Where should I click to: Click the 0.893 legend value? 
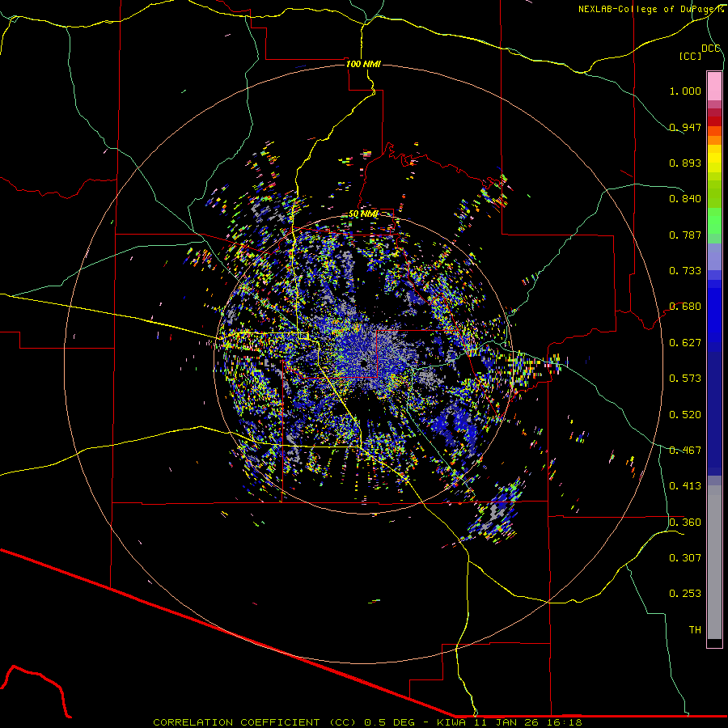pyautogui.click(x=685, y=163)
